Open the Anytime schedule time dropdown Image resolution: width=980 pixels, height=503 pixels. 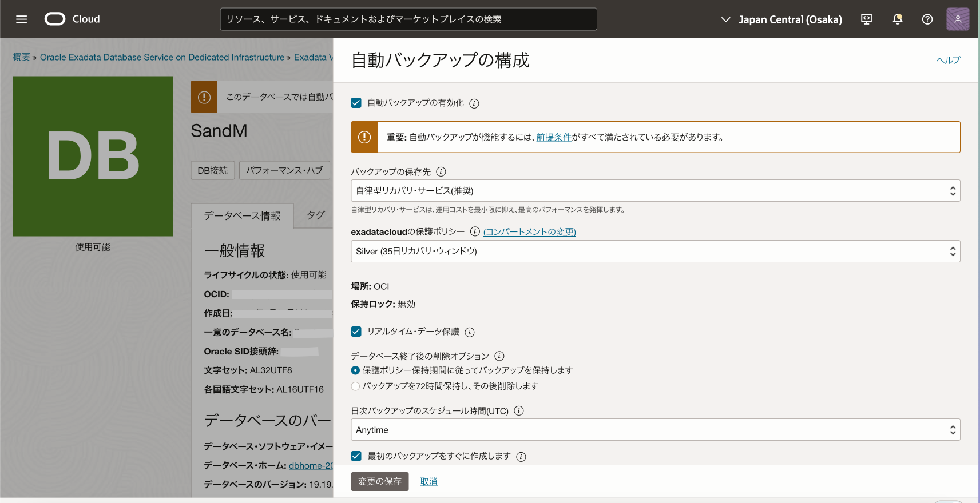(655, 430)
